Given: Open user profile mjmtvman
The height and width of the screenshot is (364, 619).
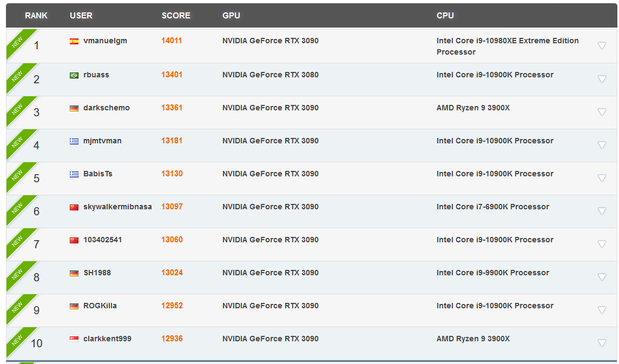Looking at the screenshot, I should tap(102, 141).
